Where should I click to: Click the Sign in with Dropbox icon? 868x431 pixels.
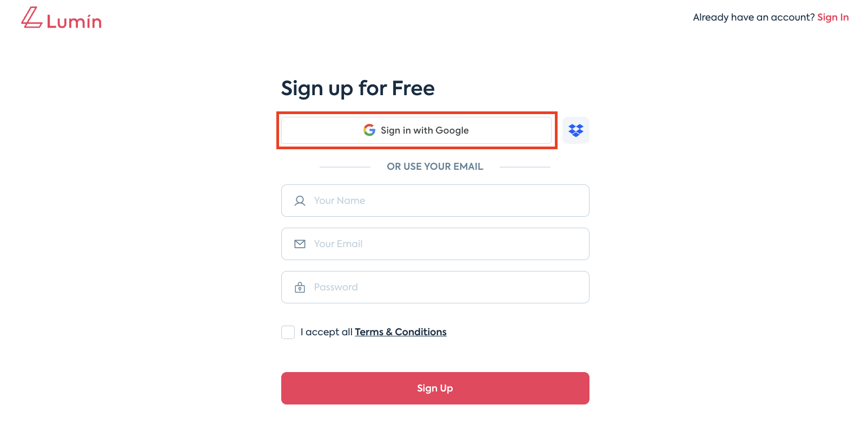coord(576,130)
